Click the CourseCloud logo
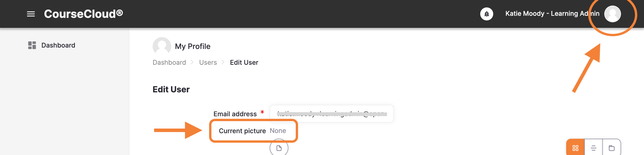This screenshot has width=644, height=155. coord(83,14)
